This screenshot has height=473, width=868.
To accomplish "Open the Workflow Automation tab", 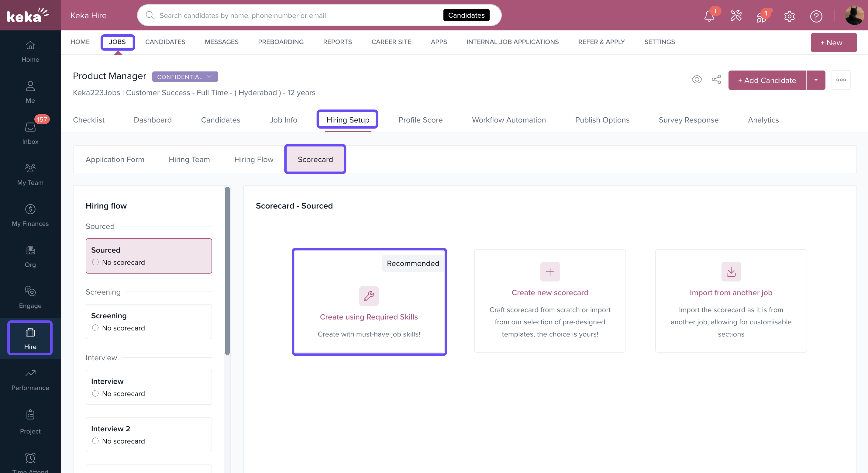I will click(508, 120).
